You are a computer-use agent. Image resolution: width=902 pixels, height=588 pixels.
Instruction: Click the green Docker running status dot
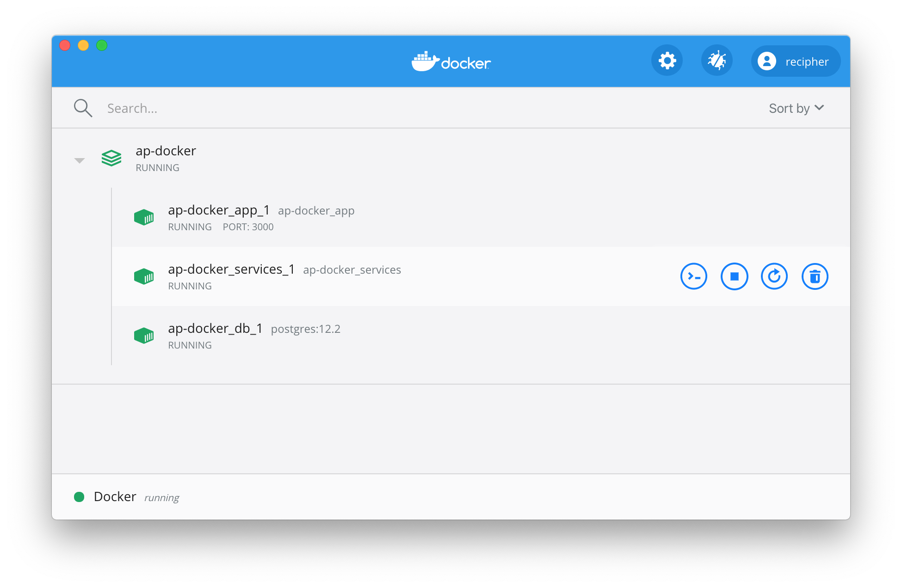pos(79,497)
